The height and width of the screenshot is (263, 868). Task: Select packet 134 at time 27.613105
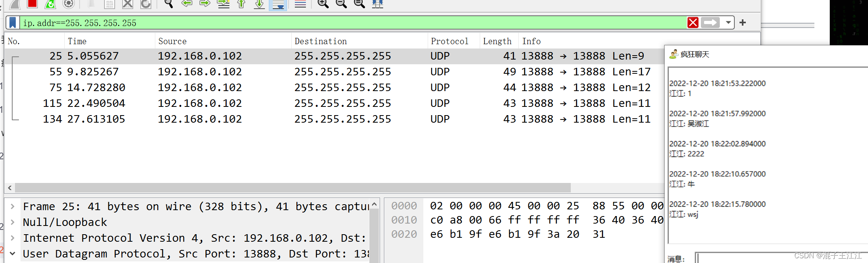334,119
